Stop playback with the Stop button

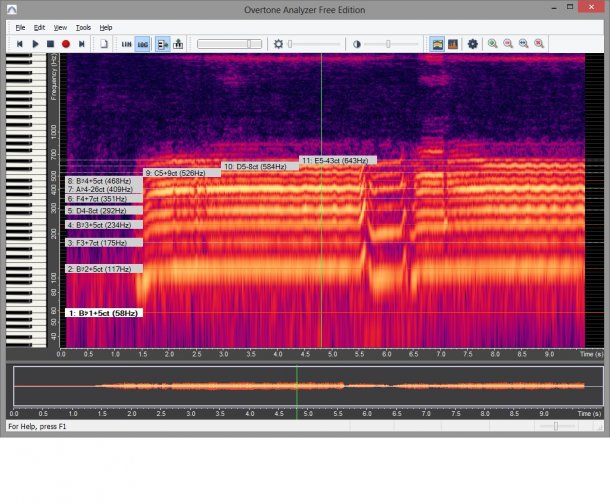tap(51, 44)
